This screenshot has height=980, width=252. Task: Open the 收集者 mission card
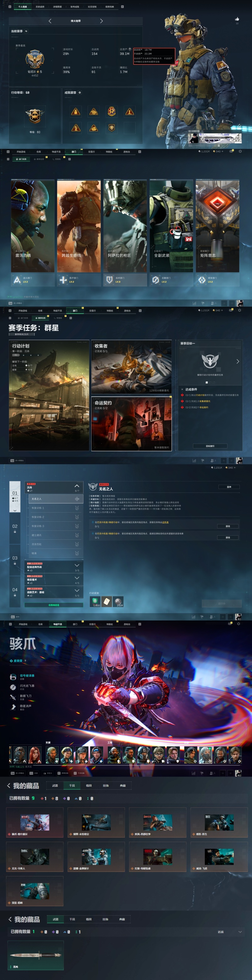[131, 367]
